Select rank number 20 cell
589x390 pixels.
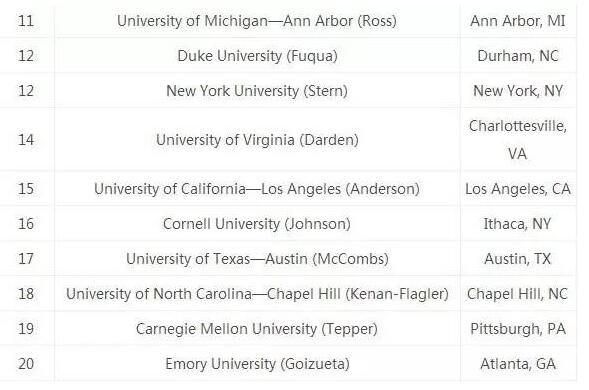[26, 363]
